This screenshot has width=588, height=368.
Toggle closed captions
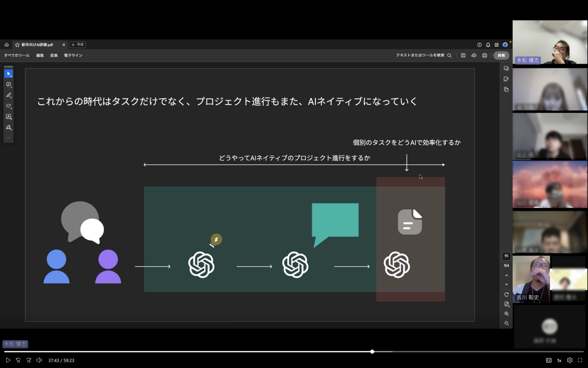click(549, 360)
